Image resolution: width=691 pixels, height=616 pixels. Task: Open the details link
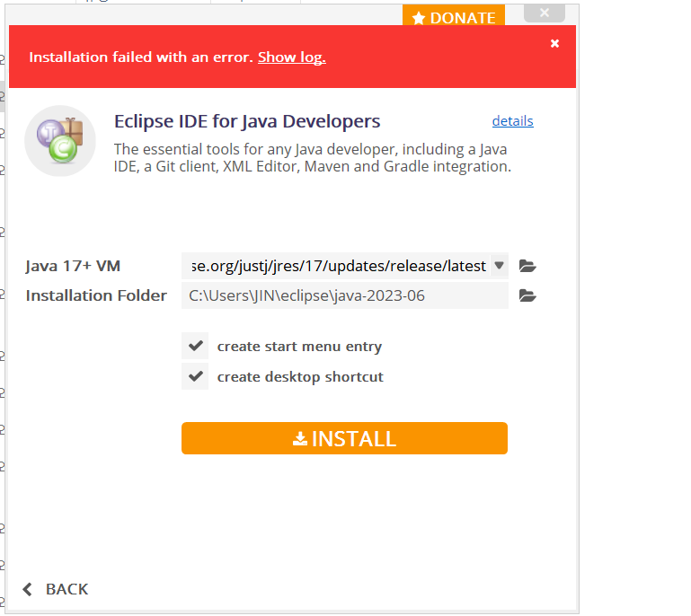pyautogui.click(x=512, y=121)
